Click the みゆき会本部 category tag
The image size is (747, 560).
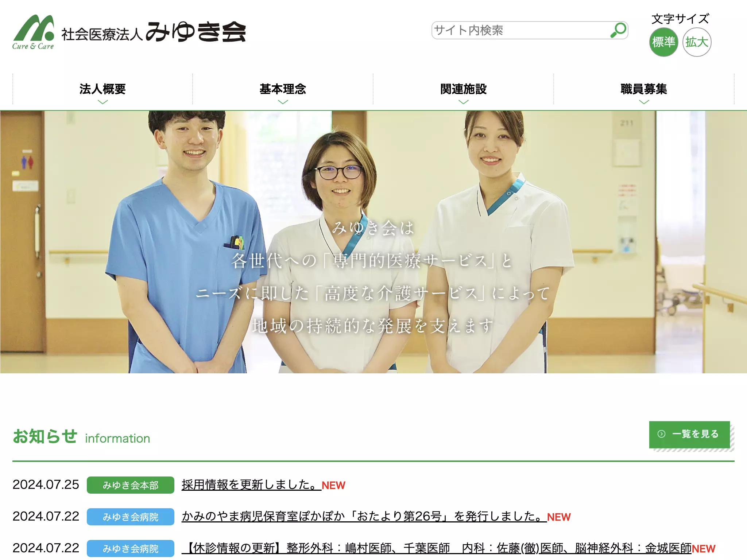pyautogui.click(x=131, y=485)
